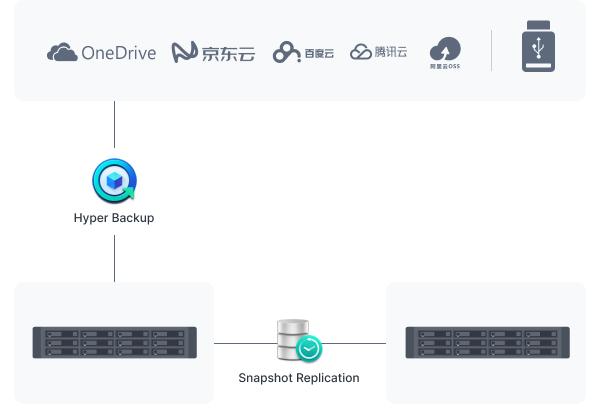The width and height of the screenshot is (600, 406).
Task: Select the 京东云 text label
Action: pyautogui.click(x=228, y=54)
